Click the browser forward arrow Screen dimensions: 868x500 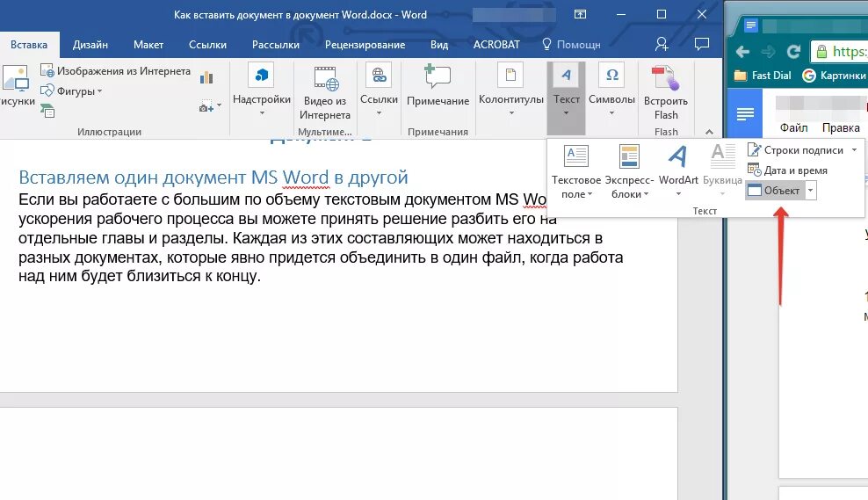coord(768,52)
